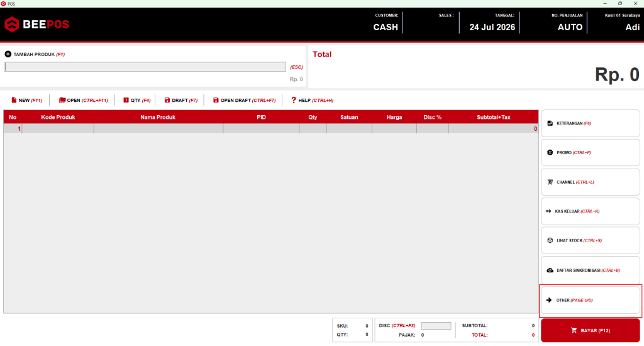Screen dimensions: 644x346
Task: Select the CASH customer field in header
Action: pyautogui.click(x=386, y=27)
